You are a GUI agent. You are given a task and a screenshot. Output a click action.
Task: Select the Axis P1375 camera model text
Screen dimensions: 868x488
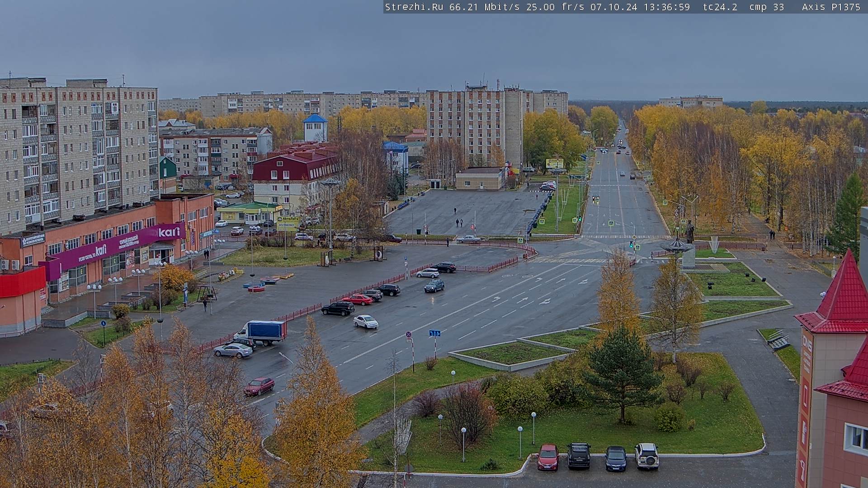tap(831, 7)
